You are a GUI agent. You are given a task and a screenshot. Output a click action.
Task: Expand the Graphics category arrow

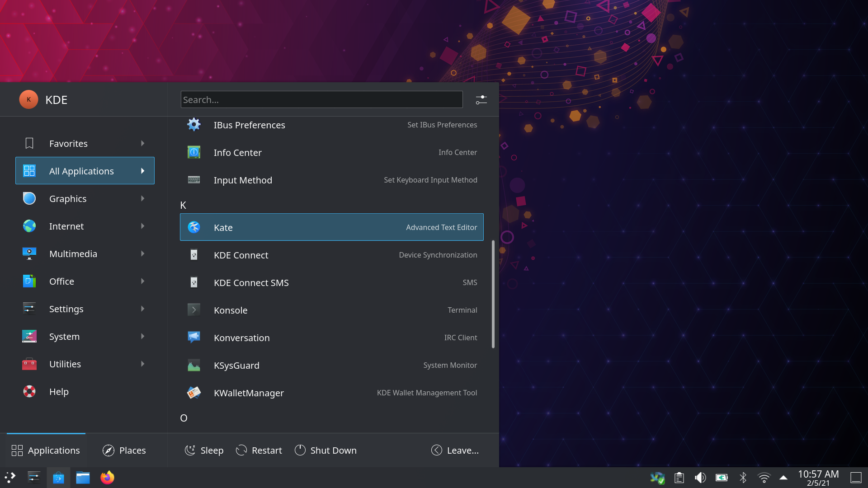coord(143,198)
